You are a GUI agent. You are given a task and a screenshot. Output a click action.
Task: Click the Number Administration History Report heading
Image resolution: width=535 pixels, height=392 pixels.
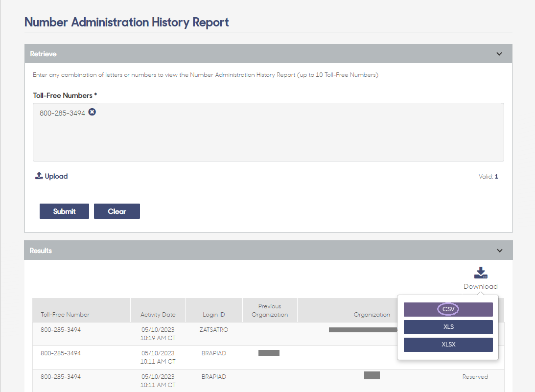(x=127, y=22)
